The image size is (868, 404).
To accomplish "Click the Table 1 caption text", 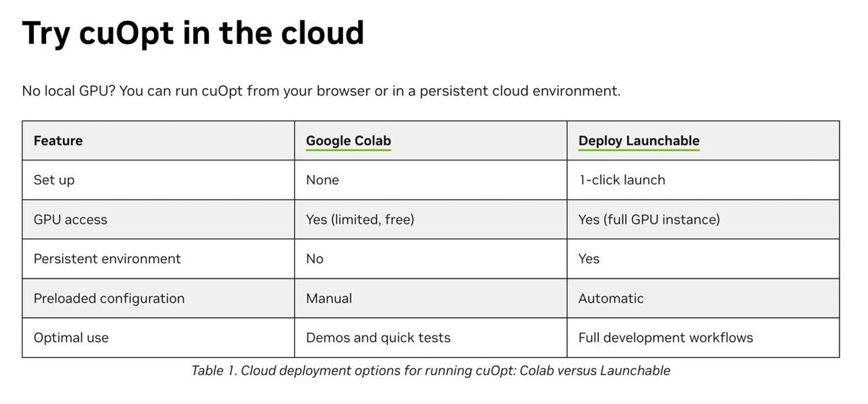I will click(x=430, y=371).
